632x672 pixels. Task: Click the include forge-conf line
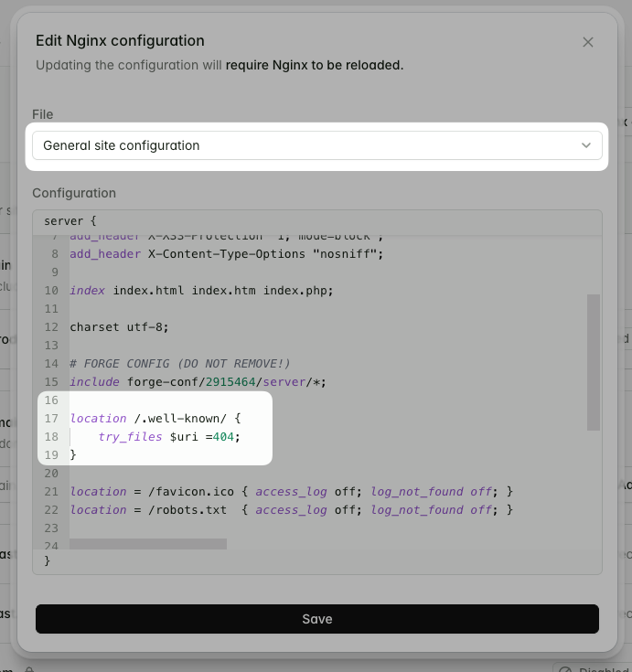198,382
